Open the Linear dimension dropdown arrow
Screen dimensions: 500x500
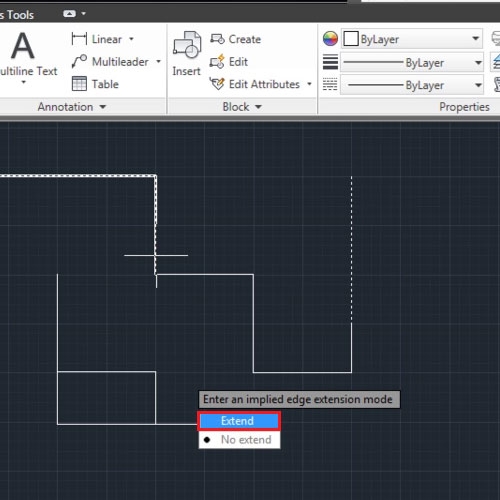tap(131, 39)
